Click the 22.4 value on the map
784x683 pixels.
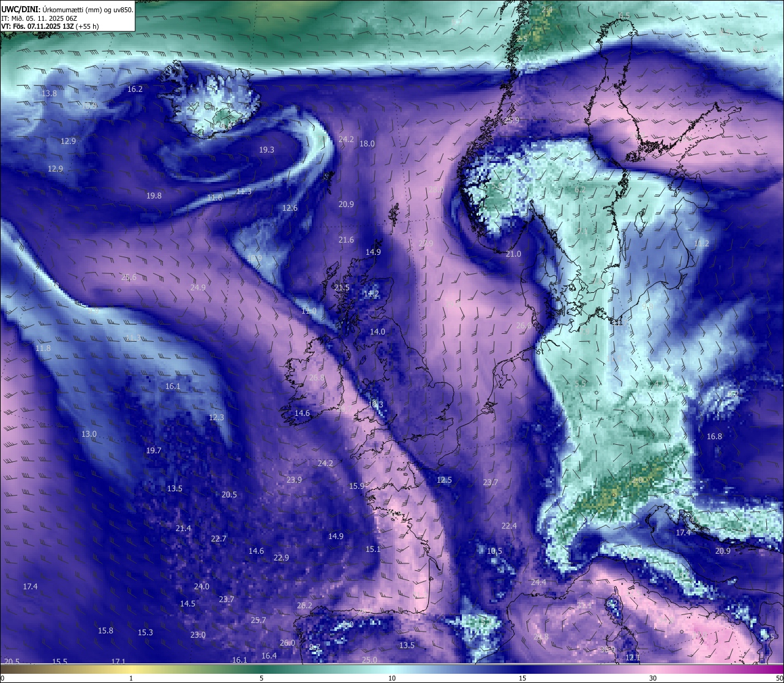pos(509,526)
